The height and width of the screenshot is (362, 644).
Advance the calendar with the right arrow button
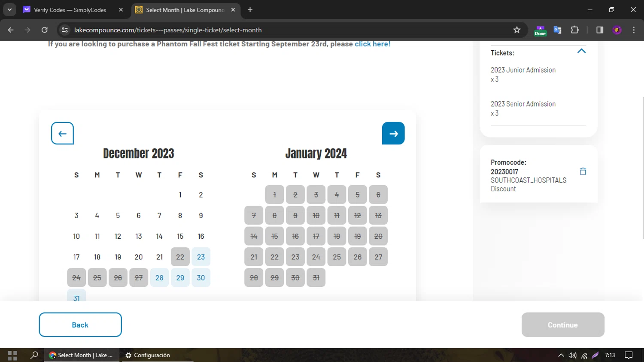[393, 133]
